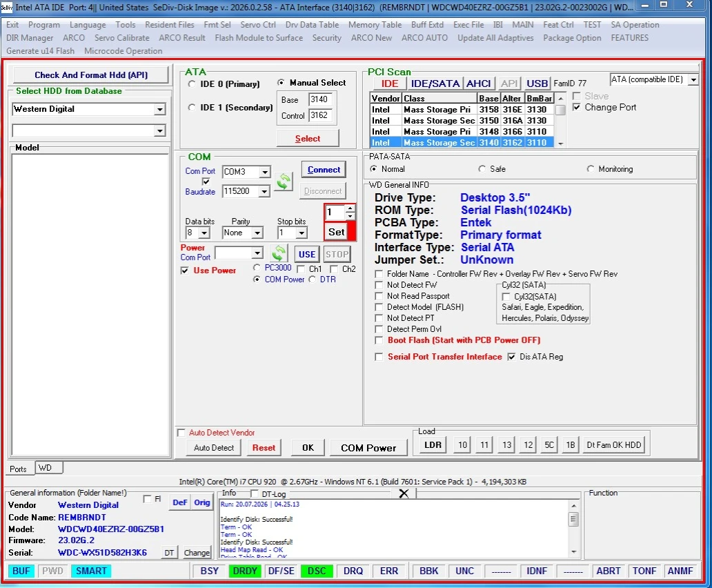Select IDE 1 (Secondary) radio button
Image resolution: width=712 pixels, height=588 pixels.
pos(192,108)
